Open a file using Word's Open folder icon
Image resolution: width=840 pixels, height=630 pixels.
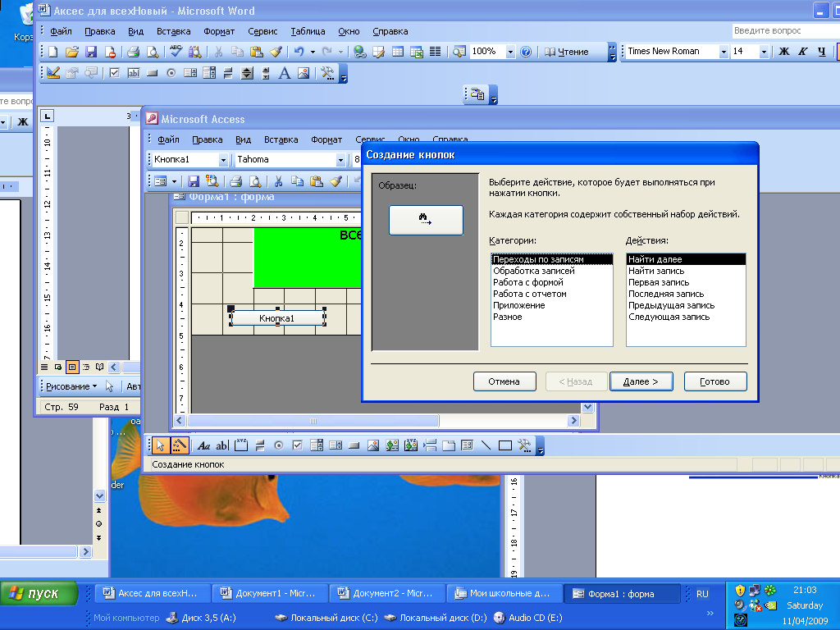click(x=72, y=52)
